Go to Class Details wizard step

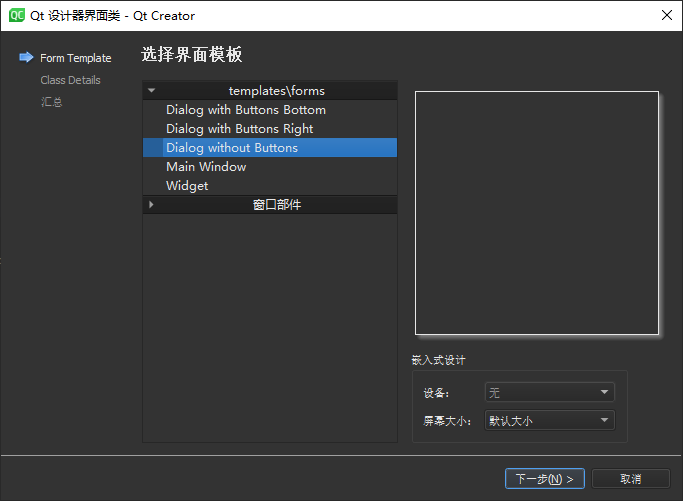coord(70,80)
